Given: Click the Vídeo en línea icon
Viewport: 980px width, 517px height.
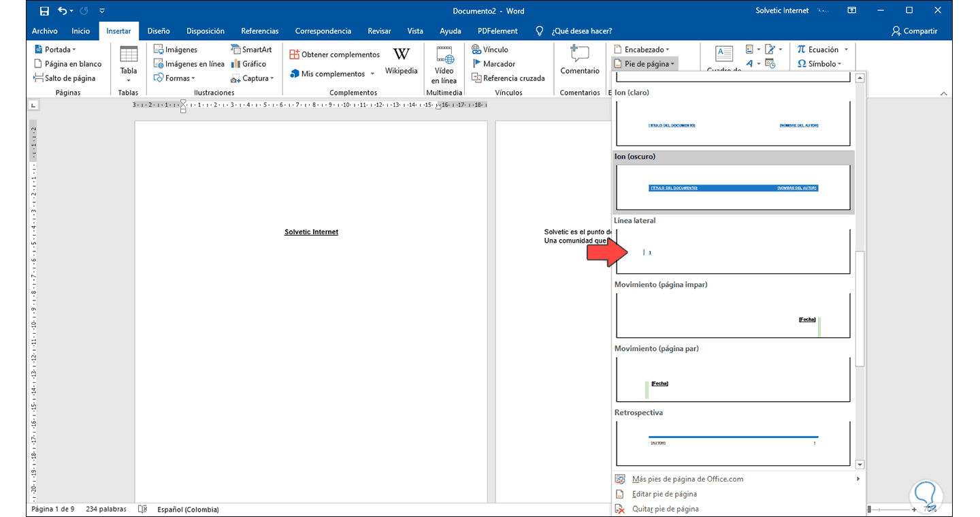Looking at the screenshot, I should coord(444,64).
